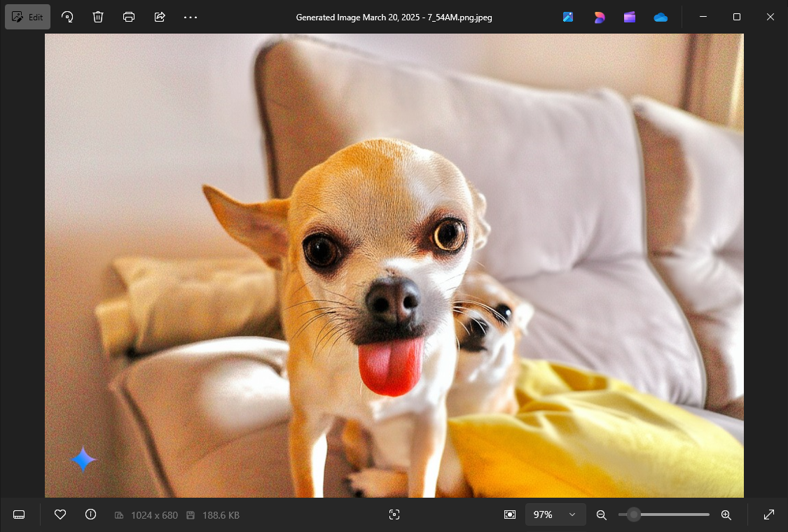Rotate the image using the rotate icon
788x532 pixels.
click(x=68, y=17)
